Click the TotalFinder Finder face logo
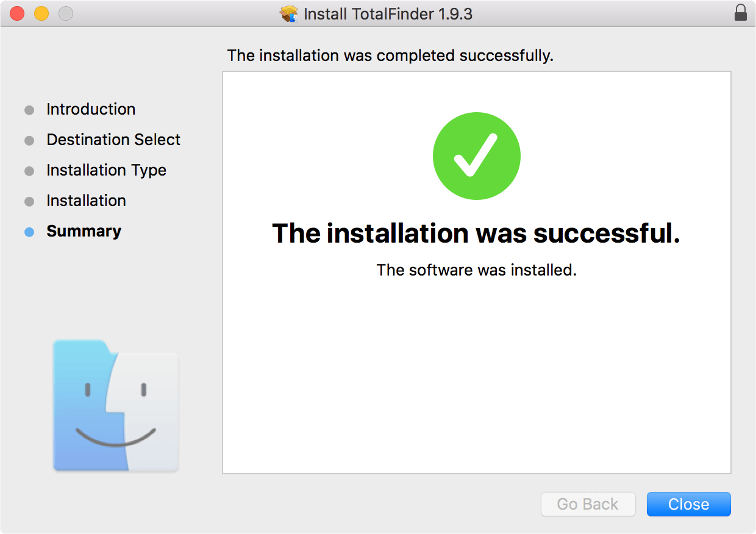Viewport: 756px width, 534px height. 116,405
